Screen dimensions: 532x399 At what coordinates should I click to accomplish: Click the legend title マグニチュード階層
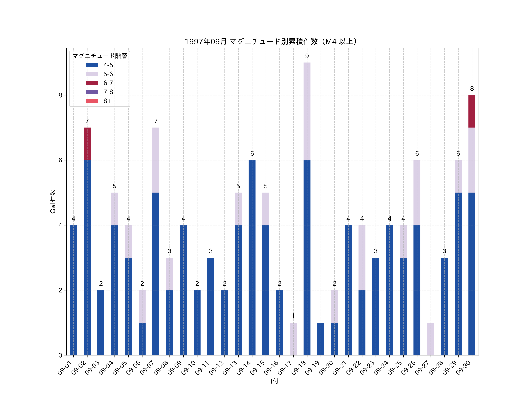[x=100, y=56]
